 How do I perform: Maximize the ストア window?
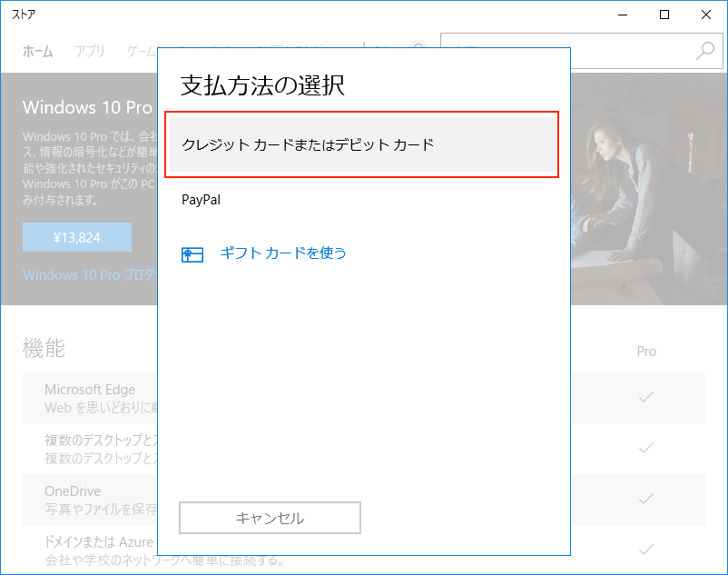pyautogui.click(x=664, y=15)
